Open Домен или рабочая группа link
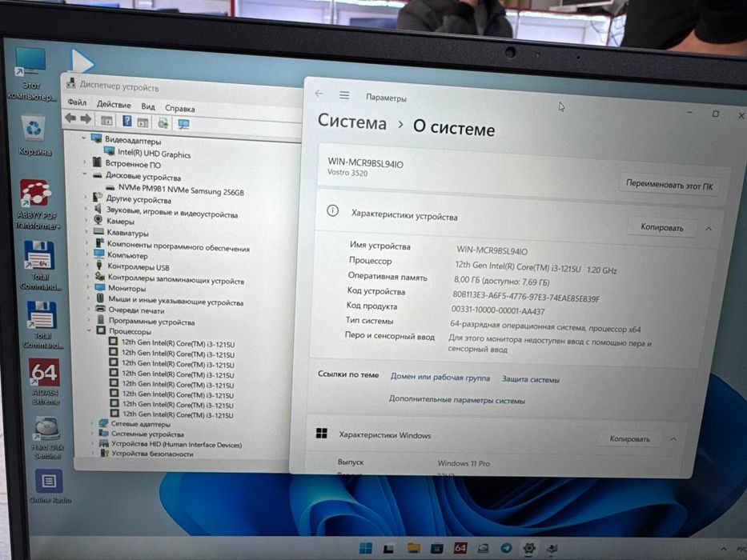 click(x=440, y=377)
